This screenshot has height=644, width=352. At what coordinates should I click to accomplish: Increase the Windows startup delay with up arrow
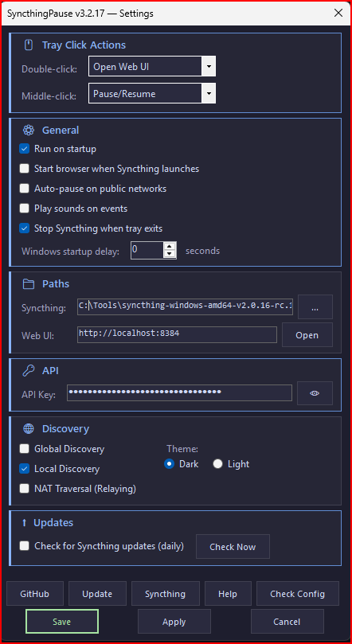[x=170, y=247]
